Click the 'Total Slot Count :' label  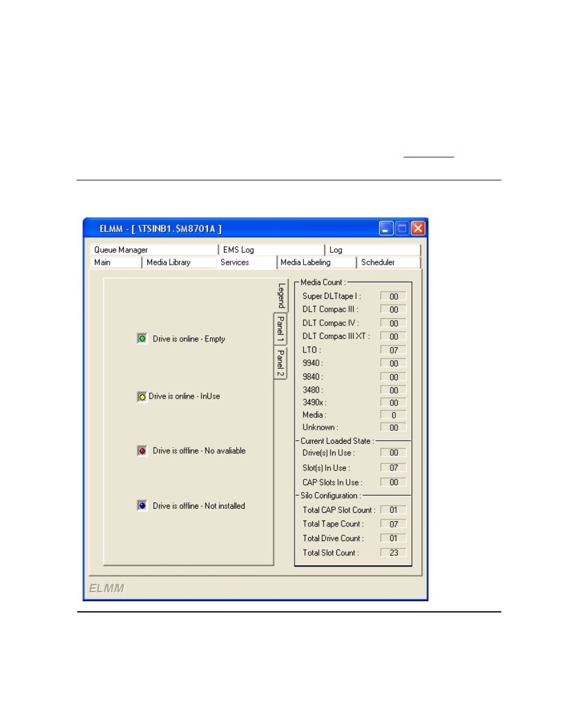(330, 553)
